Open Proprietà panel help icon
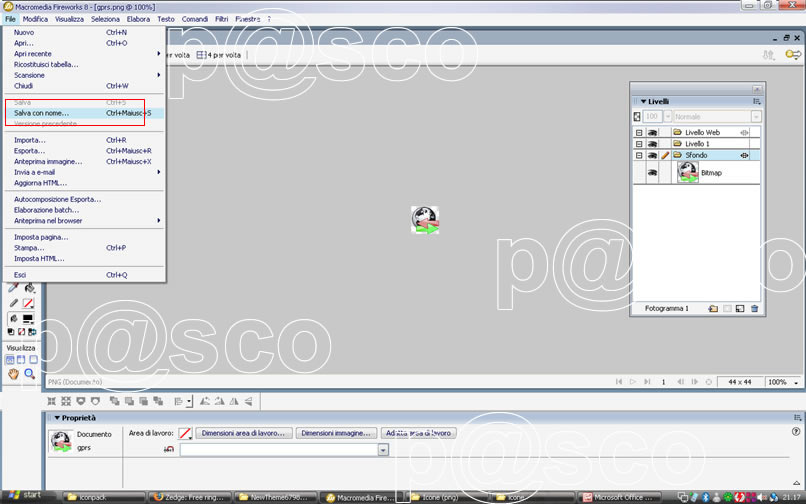This screenshot has height=504, width=806. pos(796,431)
